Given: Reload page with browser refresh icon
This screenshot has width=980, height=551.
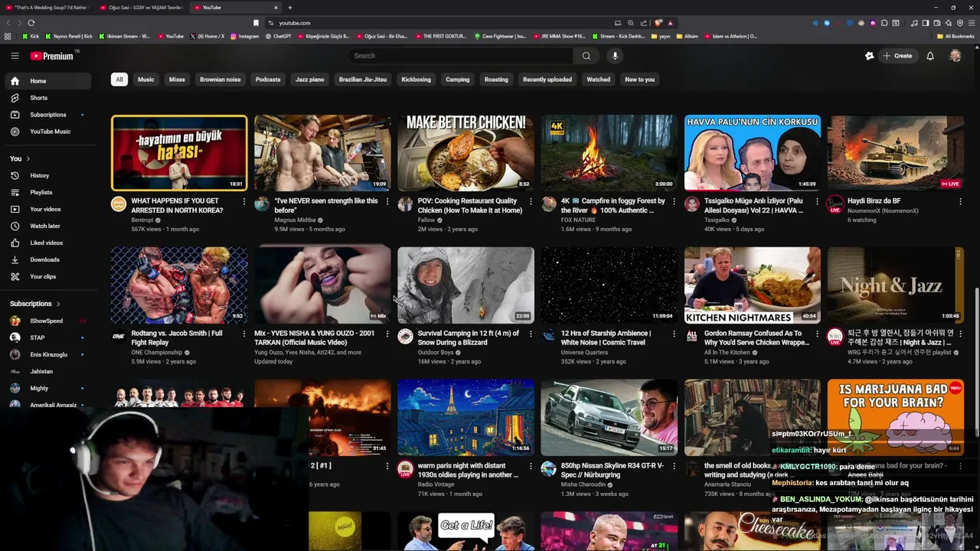Looking at the screenshot, I should click(31, 23).
